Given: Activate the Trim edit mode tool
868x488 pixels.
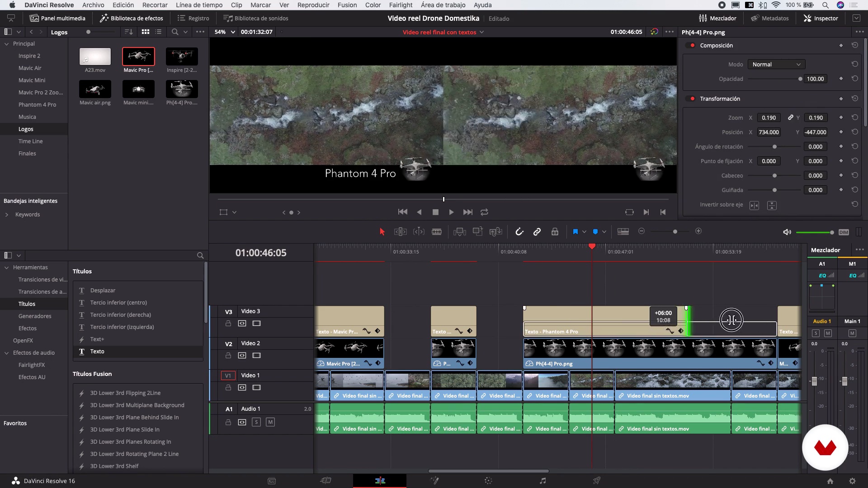Looking at the screenshot, I should pyautogui.click(x=401, y=232).
